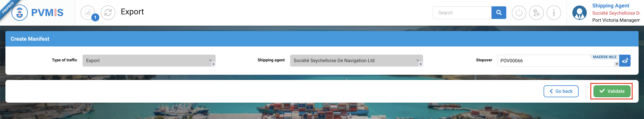Open the Shipping agent dropdown
This screenshot has height=119, width=644.
point(356,61)
